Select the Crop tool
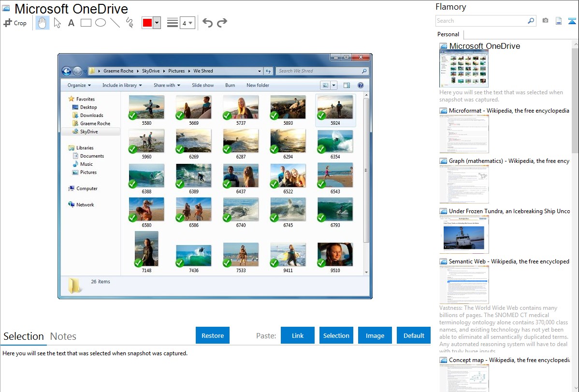The width and height of the screenshot is (579, 392). pos(15,23)
